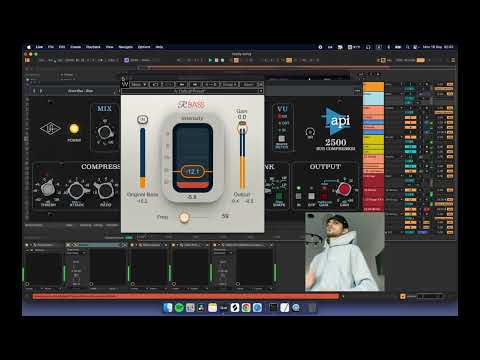Open Finder from the macOS Dock
The width and height of the screenshot is (480, 360).
tap(168, 308)
